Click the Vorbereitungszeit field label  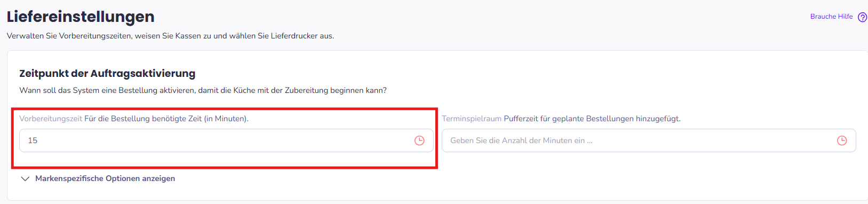tap(51, 119)
